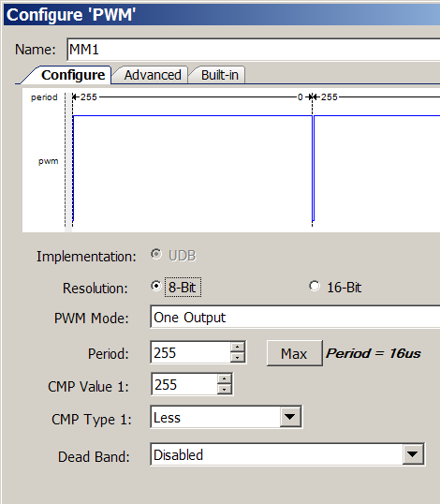The height and width of the screenshot is (504, 440).
Task: Click the Dead Band label
Action: [x=94, y=456]
